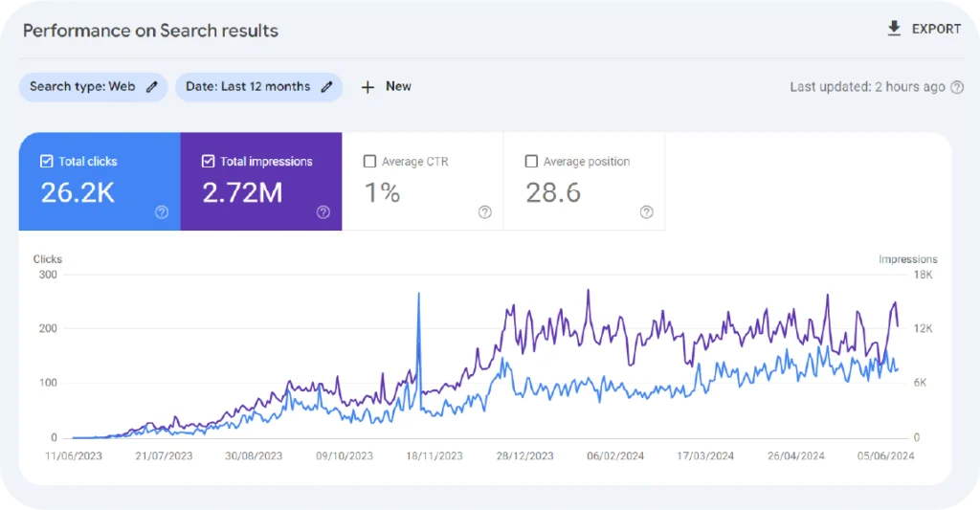Click the impressions spike near 18/11/2023
980x510 pixels.
(418, 297)
